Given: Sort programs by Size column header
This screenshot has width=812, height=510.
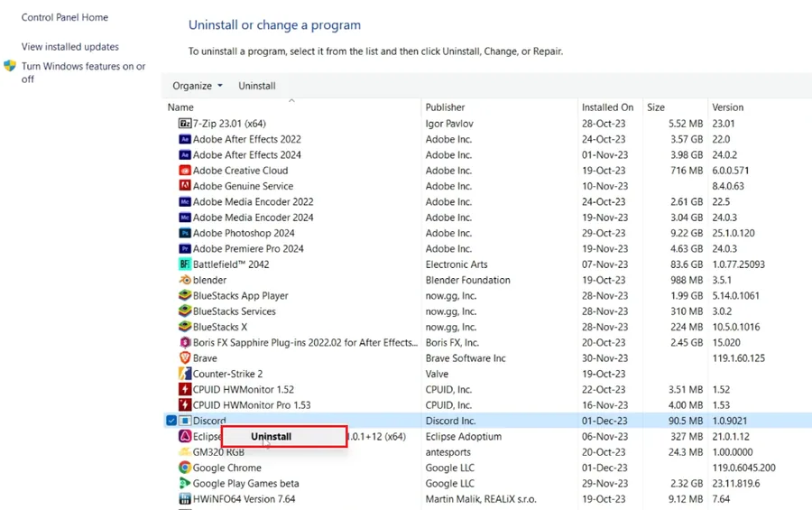Looking at the screenshot, I should click(x=656, y=107).
